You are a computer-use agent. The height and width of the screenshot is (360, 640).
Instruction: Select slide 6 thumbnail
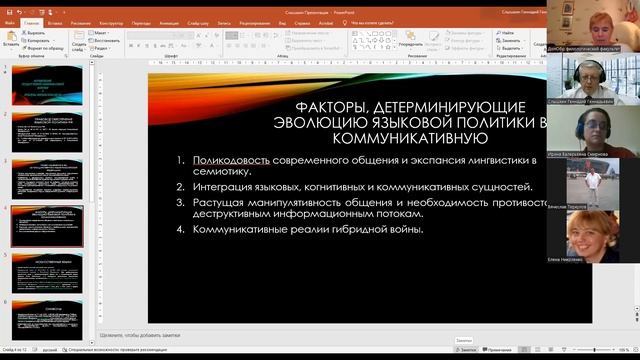(x=47, y=320)
